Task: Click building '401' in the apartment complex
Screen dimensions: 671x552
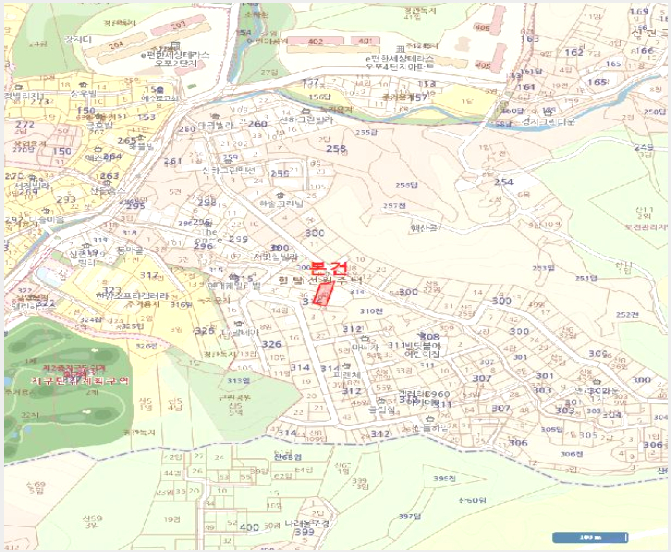Action: coord(365,41)
